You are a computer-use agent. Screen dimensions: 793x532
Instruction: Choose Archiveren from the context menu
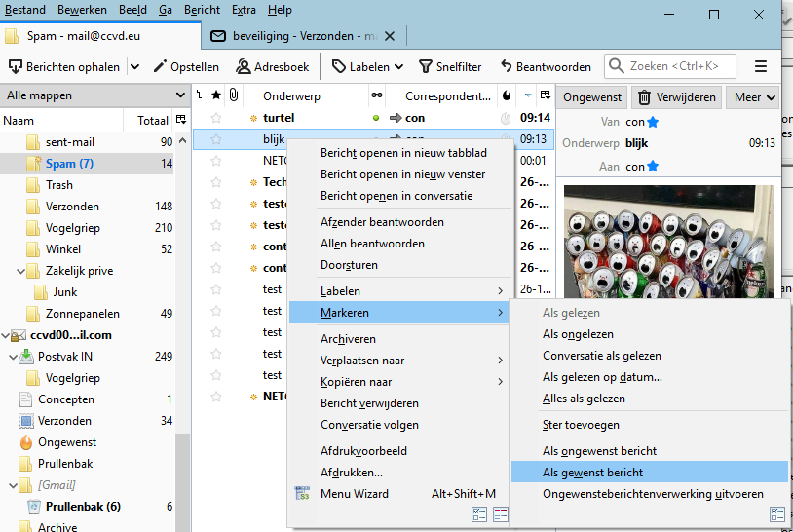click(348, 339)
